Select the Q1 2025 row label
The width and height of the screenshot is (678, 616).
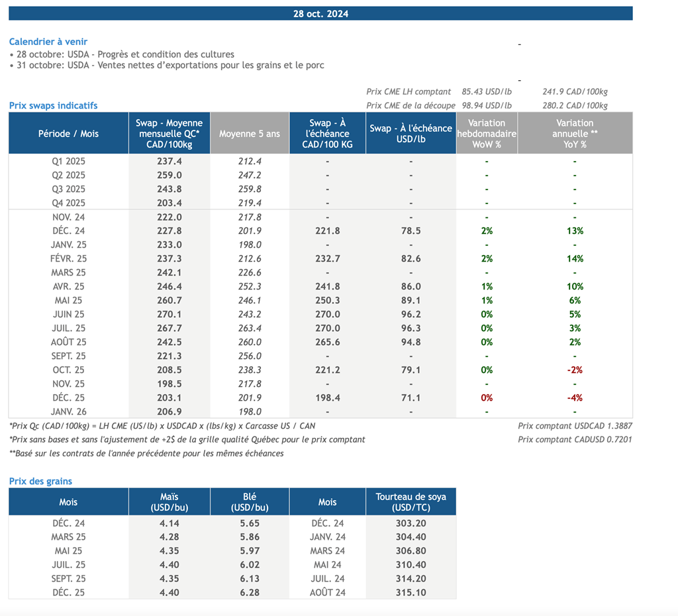click(68, 161)
